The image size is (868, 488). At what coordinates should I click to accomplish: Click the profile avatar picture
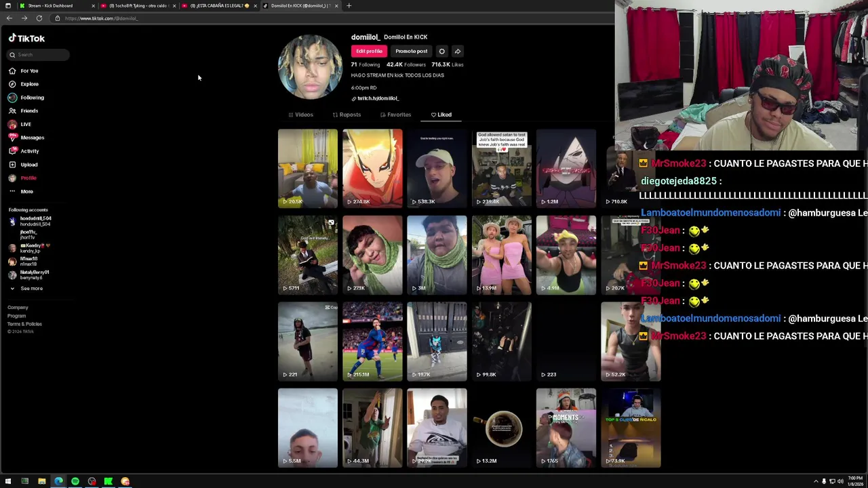(310, 67)
